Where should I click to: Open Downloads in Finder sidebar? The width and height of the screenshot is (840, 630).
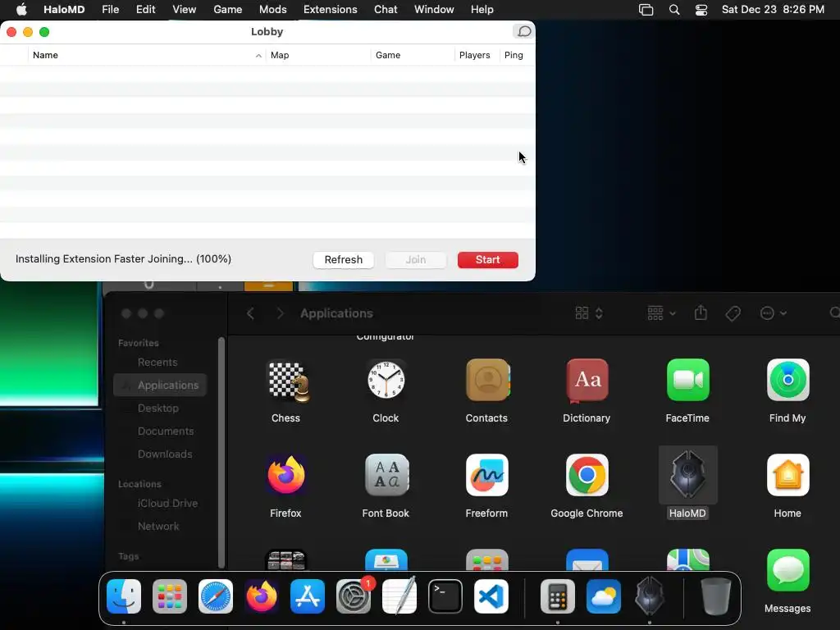[165, 454]
